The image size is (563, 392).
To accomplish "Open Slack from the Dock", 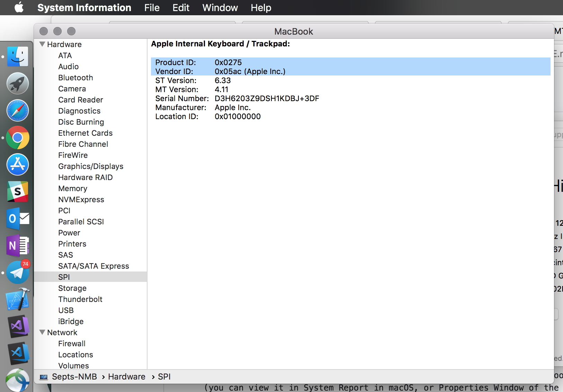I will [18, 191].
